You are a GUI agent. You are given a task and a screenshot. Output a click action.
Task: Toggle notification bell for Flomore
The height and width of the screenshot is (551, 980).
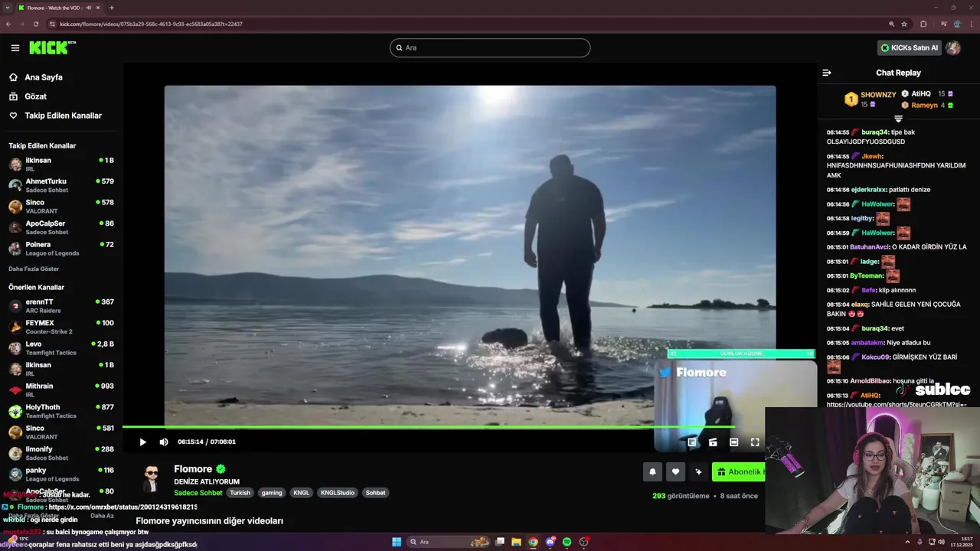pyautogui.click(x=652, y=471)
